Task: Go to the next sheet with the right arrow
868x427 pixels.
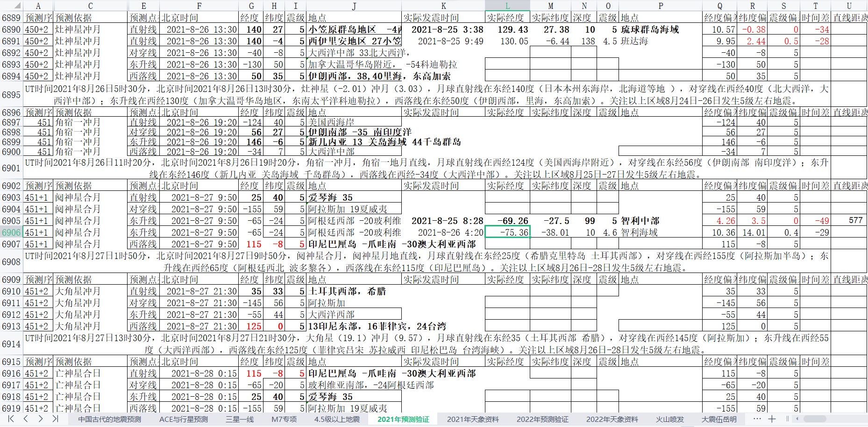Action: pos(41,419)
